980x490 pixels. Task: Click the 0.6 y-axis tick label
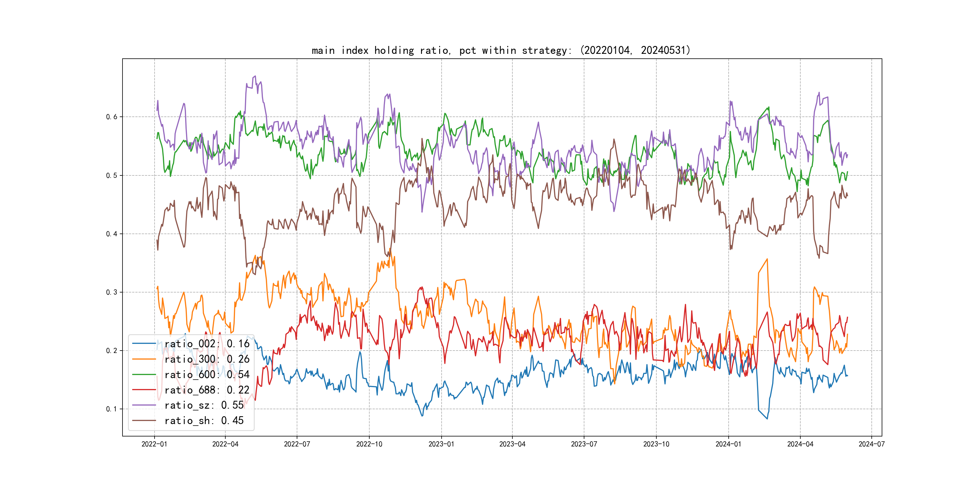tap(112, 117)
